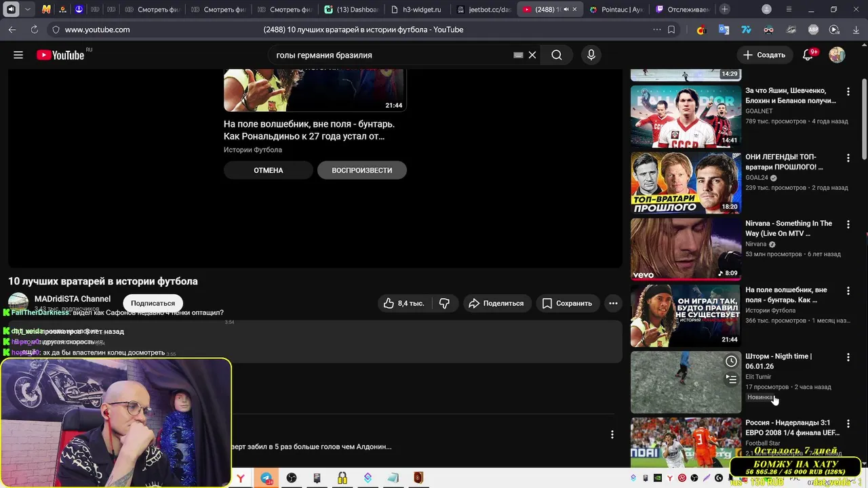The image size is (868, 488).
Task: Open options for the За что Яшин video
Action: click(848, 91)
